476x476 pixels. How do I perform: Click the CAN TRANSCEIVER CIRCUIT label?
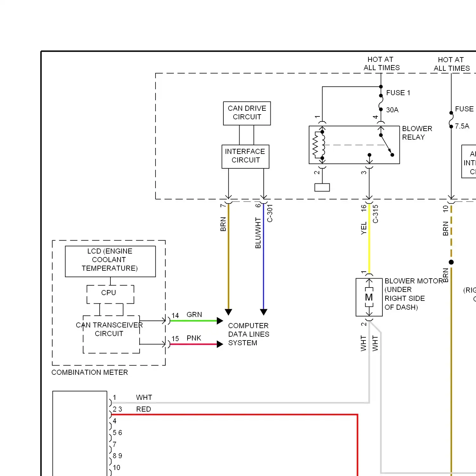click(x=109, y=329)
